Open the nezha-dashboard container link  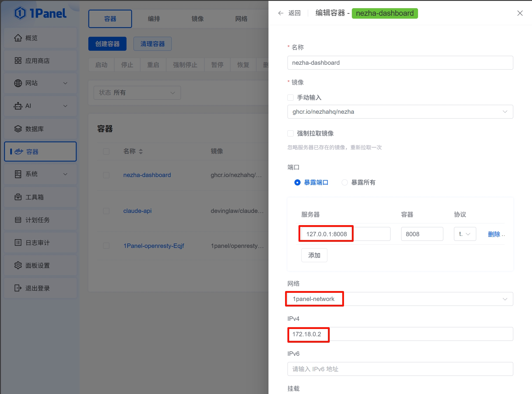click(147, 175)
